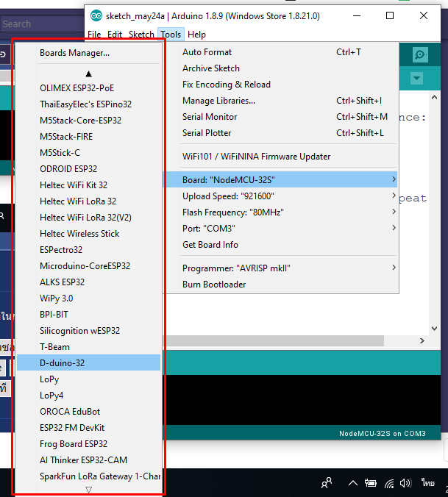Select LoPy board
The height and width of the screenshot is (497, 448).
pyautogui.click(x=89, y=379)
